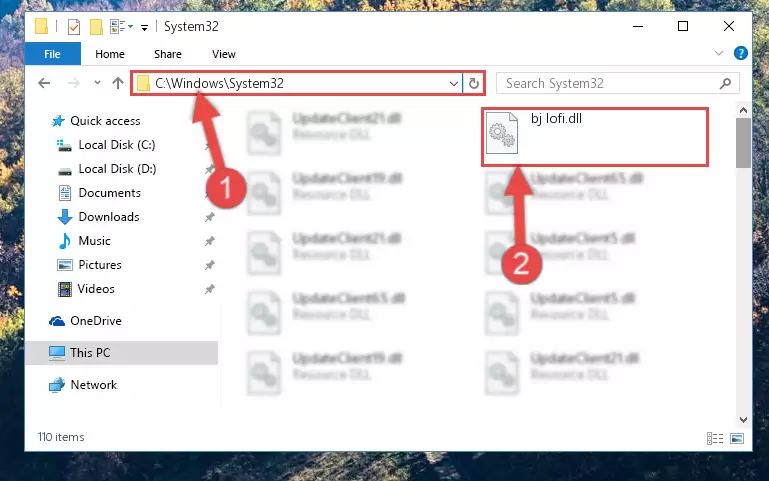This screenshot has width=769, height=481.
Task: Toggle the pin next to Music
Action: [209, 241]
